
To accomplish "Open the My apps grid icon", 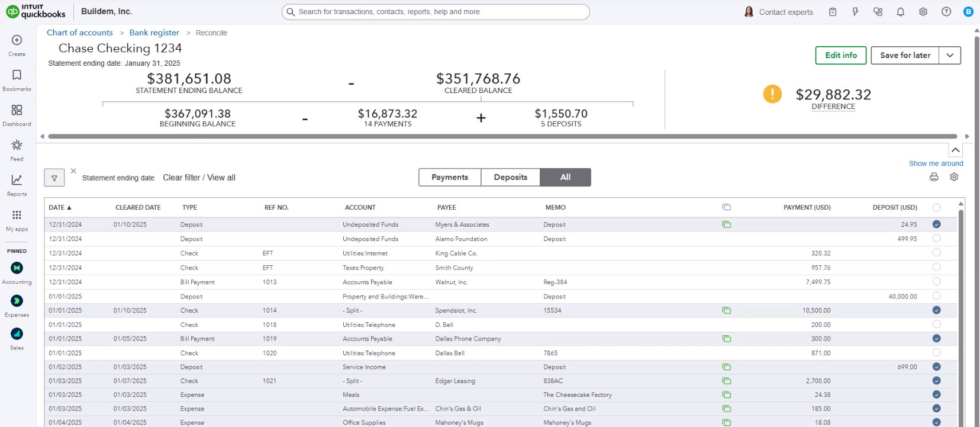I will 17,215.
